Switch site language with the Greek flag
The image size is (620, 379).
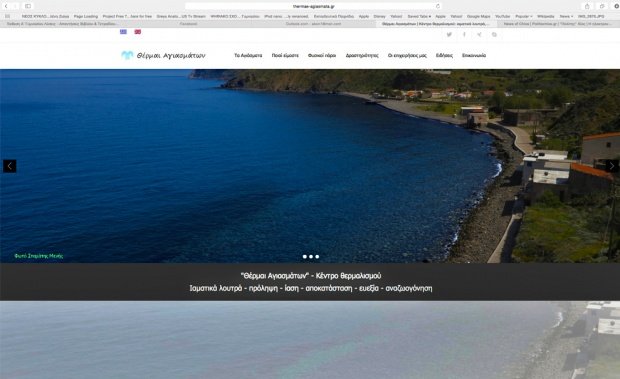point(123,32)
